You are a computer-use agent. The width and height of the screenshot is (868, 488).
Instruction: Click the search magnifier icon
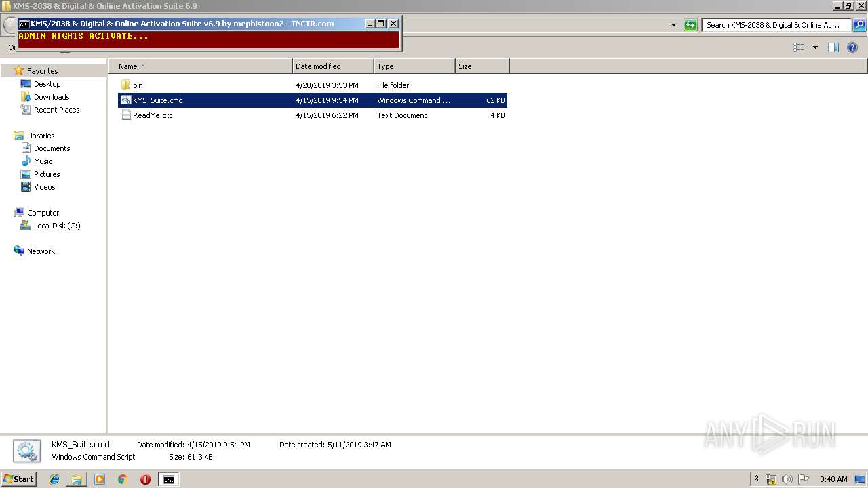859,25
